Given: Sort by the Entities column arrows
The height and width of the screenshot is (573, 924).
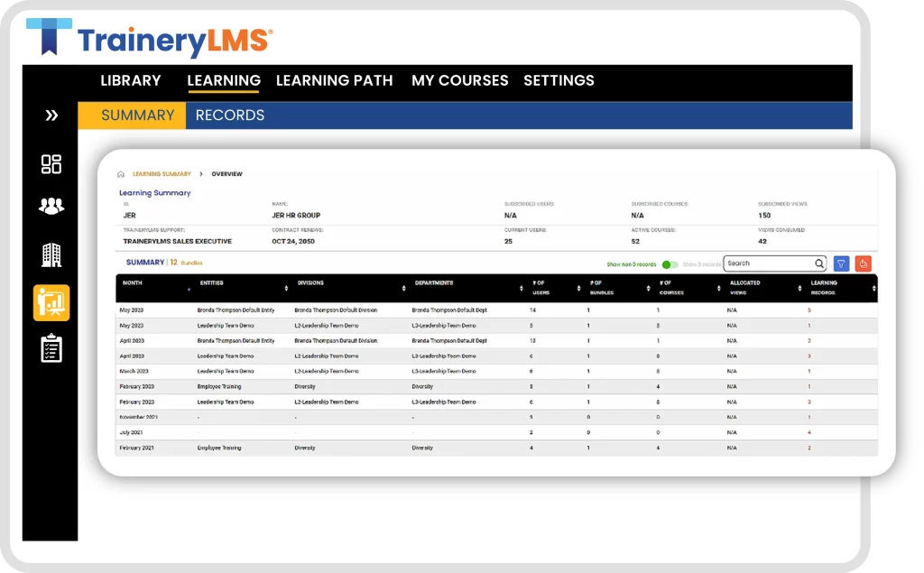Looking at the screenshot, I should pyautogui.click(x=286, y=288).
